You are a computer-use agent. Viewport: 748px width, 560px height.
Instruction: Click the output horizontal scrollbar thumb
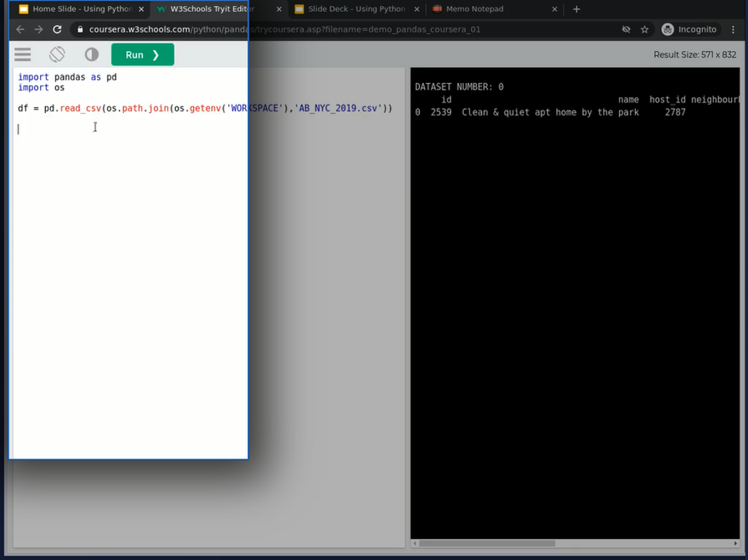click(x=487, y=543)
